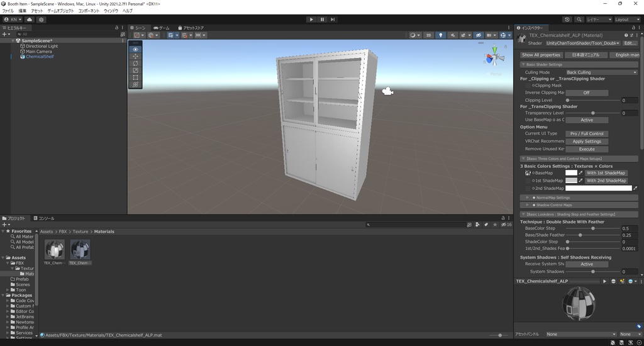Viewport: 644px width, 346px height.
Task: Open the Culling Mode dropdown
Action: coord(601,72)
